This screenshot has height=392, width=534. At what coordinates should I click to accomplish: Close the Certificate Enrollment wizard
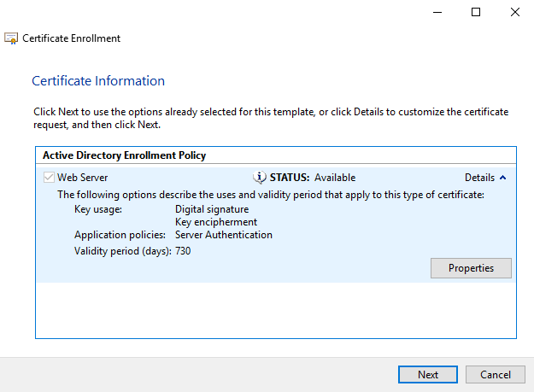coord(513,12)
